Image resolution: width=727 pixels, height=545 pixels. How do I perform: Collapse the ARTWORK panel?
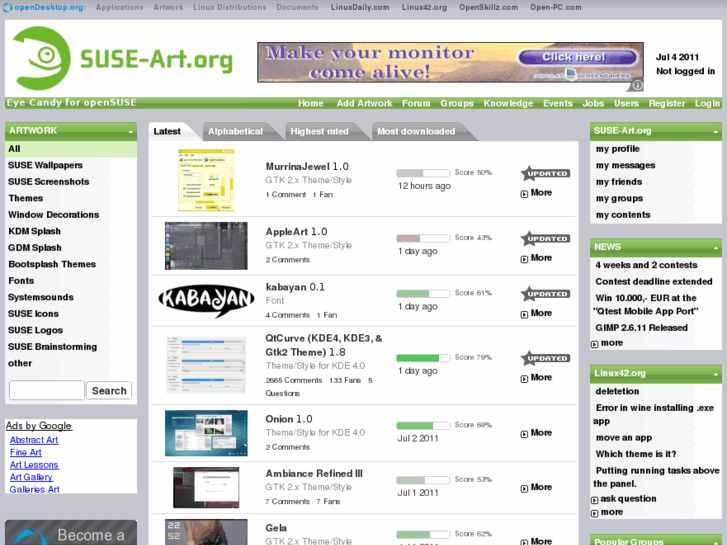point(131,132)
